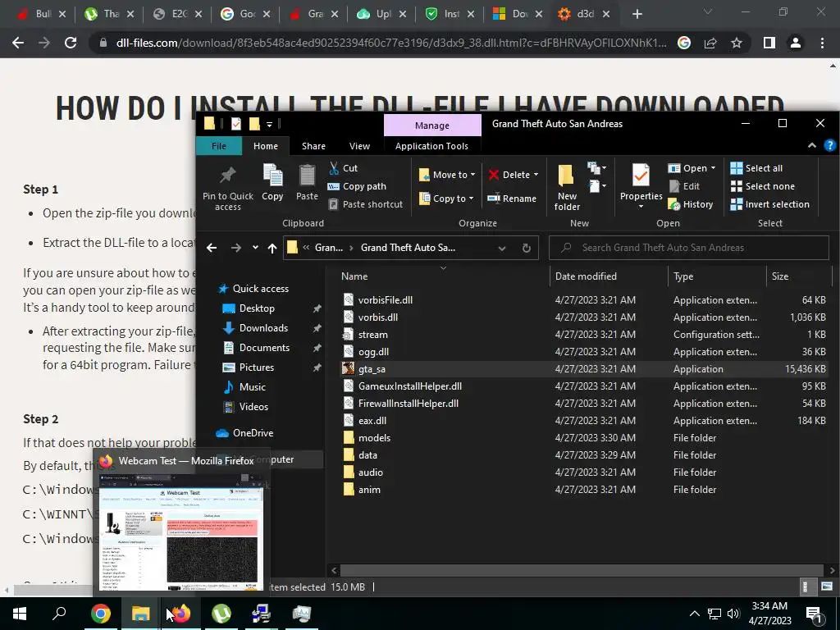Viewport: 840px width, 630px height.
Task: Open File Explorer help icon
Action: point(829,146)
